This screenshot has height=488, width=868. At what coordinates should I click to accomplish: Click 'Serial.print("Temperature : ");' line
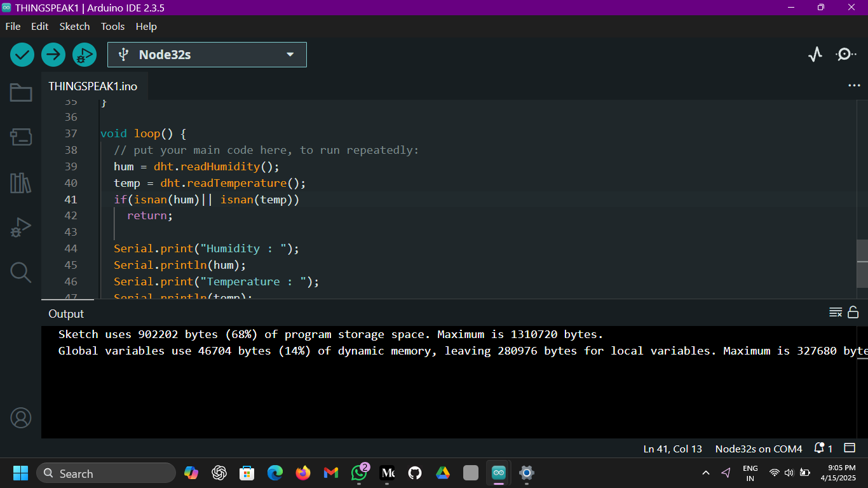(x=216, y=281)
